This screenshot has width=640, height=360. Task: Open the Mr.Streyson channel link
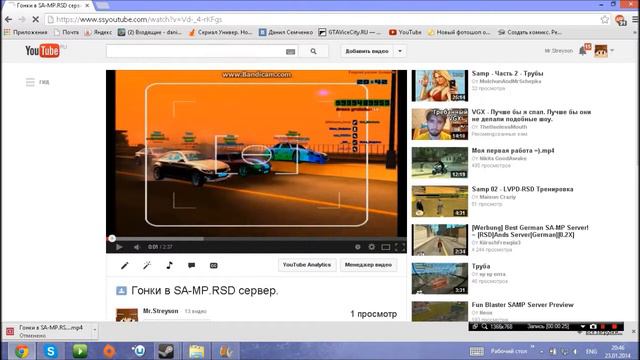pos(160,311)
